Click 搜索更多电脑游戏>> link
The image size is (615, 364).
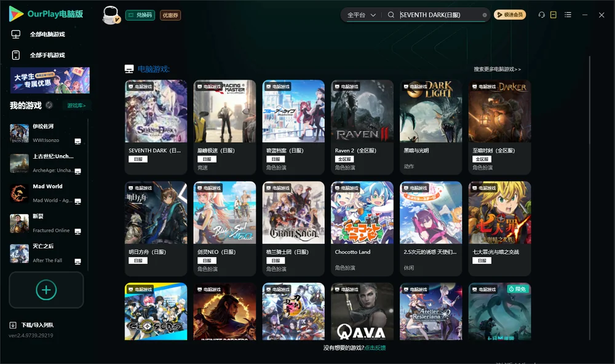[498, 69]
